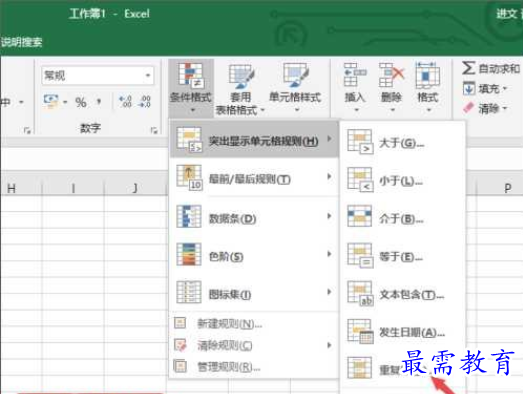523x394 pixels.
Task: Choose Greater Than (大于) rule
Action: point(402,143)
